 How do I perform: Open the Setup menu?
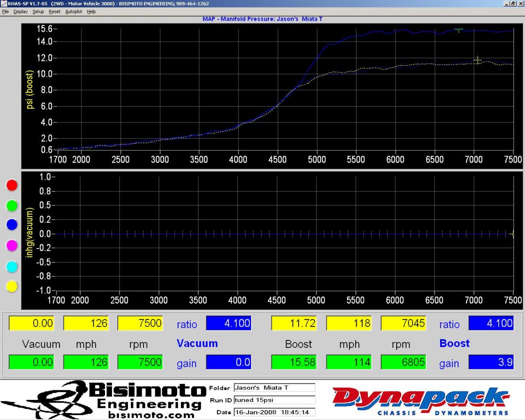pyautogui.click(x=38, y=11)
